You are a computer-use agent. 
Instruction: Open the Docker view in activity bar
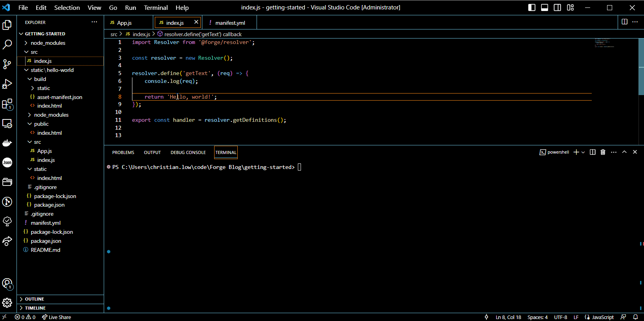coord(7,143)
